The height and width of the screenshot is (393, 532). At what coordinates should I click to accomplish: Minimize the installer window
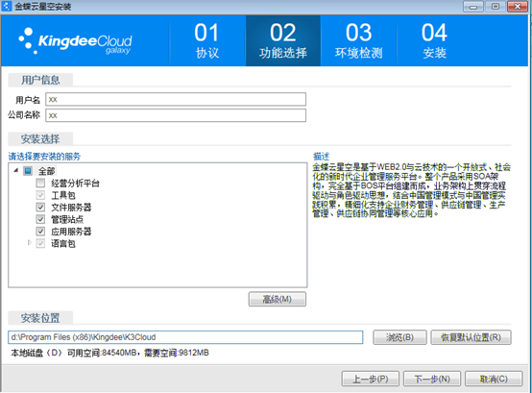(473, 7)
